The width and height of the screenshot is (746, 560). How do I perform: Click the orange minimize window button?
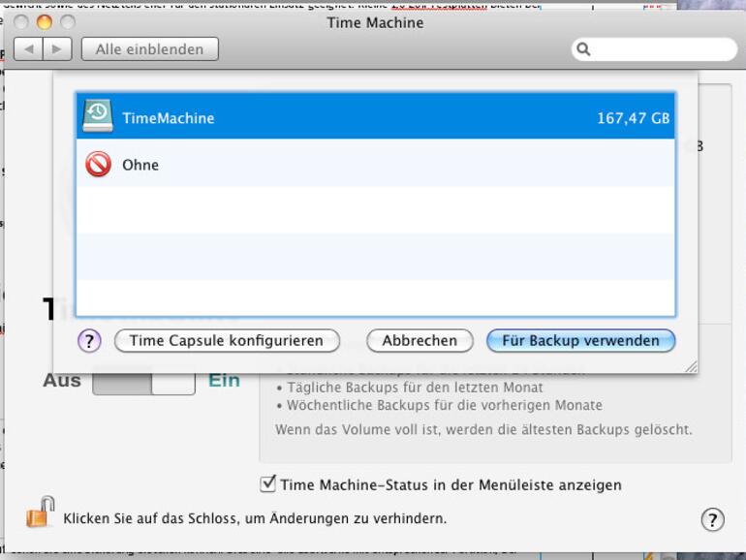pyautogui.click(x=45, y=22)
